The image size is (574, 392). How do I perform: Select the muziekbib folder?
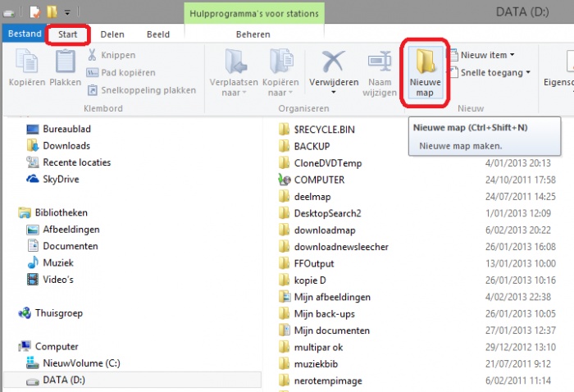(x=307, y=364)
